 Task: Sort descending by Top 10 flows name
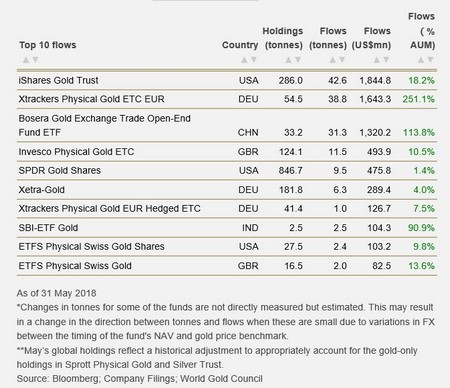35,60
